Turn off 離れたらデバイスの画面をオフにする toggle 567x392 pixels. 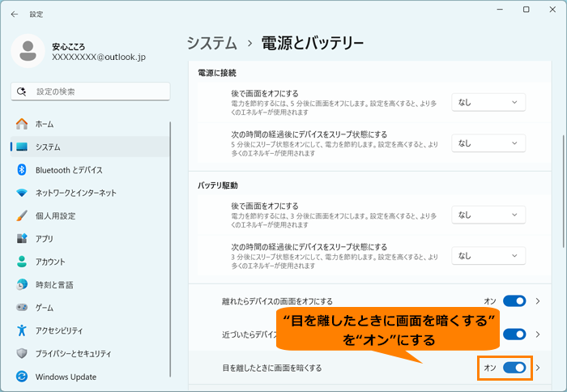(x=514, y=300)
